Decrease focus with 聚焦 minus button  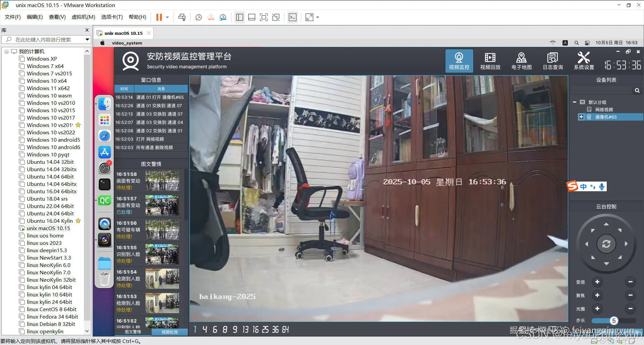[x=630, y=295]
